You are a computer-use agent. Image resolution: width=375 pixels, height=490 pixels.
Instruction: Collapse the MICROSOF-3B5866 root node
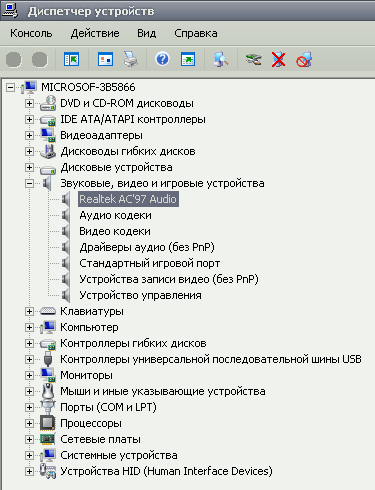pyautogui.click(x=11, y=88)
